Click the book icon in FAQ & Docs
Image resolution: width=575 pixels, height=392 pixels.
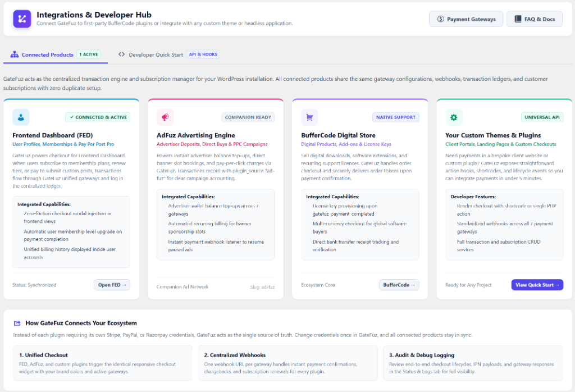tap(518, 19)
